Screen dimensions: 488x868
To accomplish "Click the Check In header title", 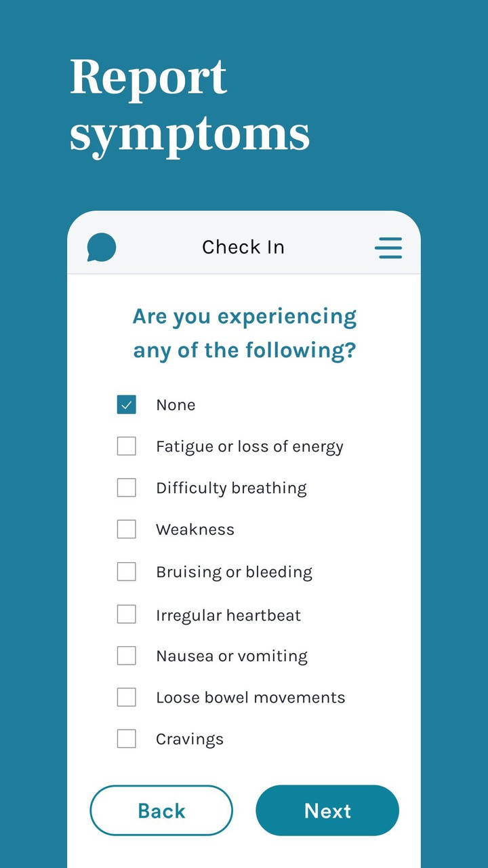I will [243, 247].
